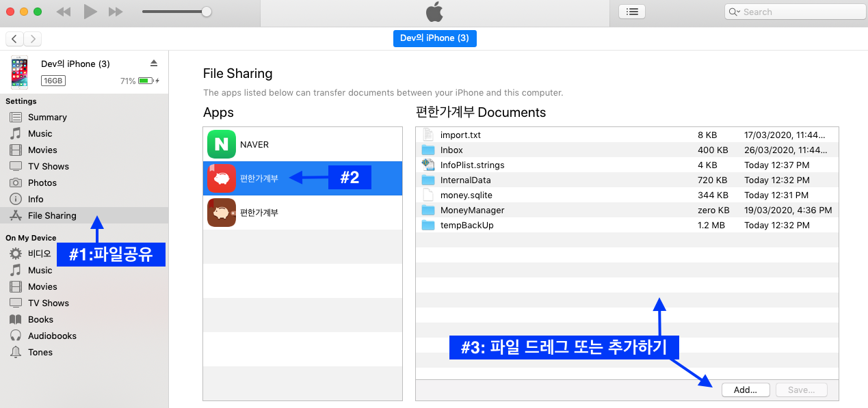Open the Summary icon under Settings
This screenshot has width=868, height=408.
pos(16,118)
